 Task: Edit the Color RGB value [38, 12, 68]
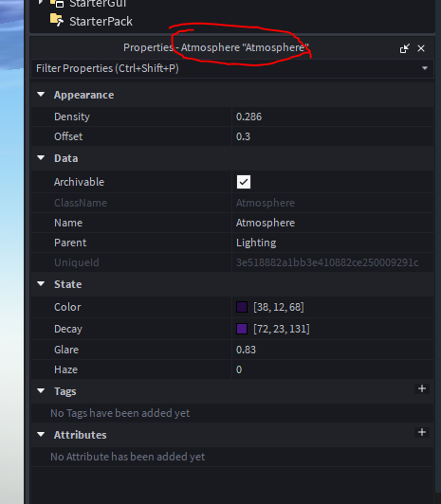279,307
